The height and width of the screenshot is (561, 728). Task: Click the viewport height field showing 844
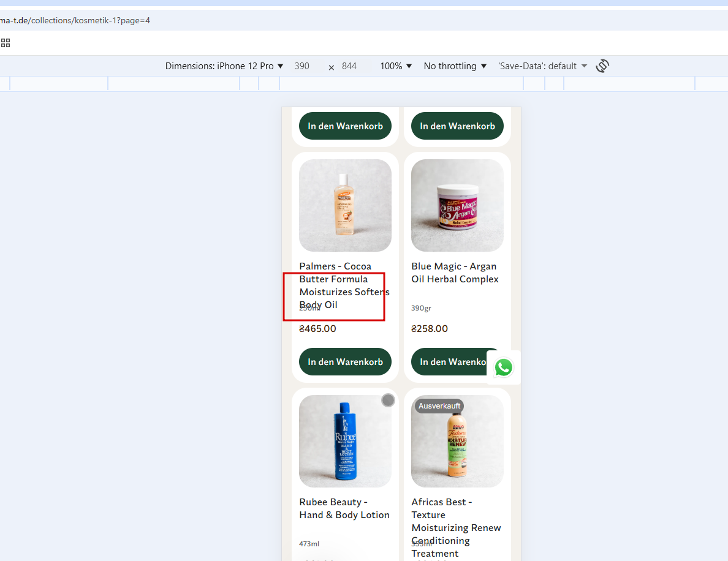349,66
